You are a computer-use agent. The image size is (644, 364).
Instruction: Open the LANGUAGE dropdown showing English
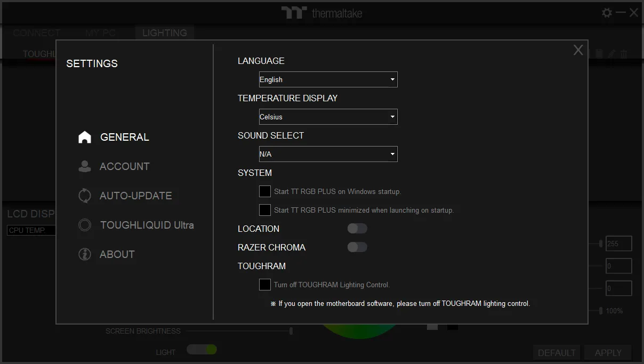pyautogui.click(x=328, y=79)
